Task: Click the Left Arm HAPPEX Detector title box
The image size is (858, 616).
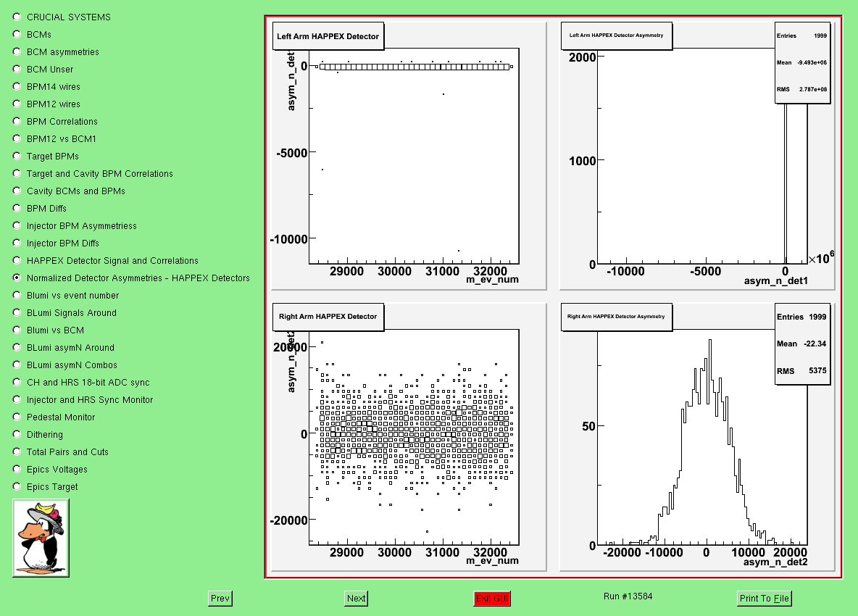Action: (x=328, y=36)
